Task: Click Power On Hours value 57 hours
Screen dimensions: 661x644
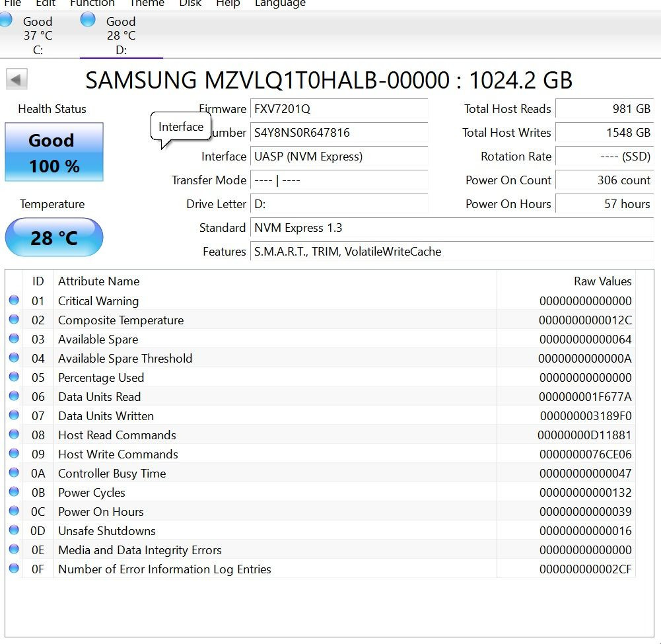Action: (604, 204)
